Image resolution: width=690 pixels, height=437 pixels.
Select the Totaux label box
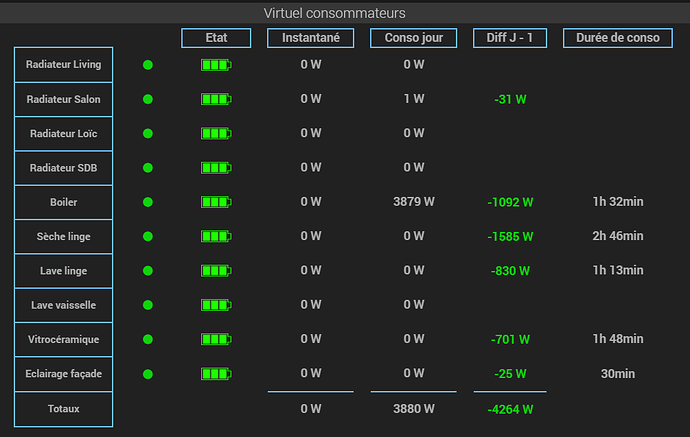click(63, 409)
